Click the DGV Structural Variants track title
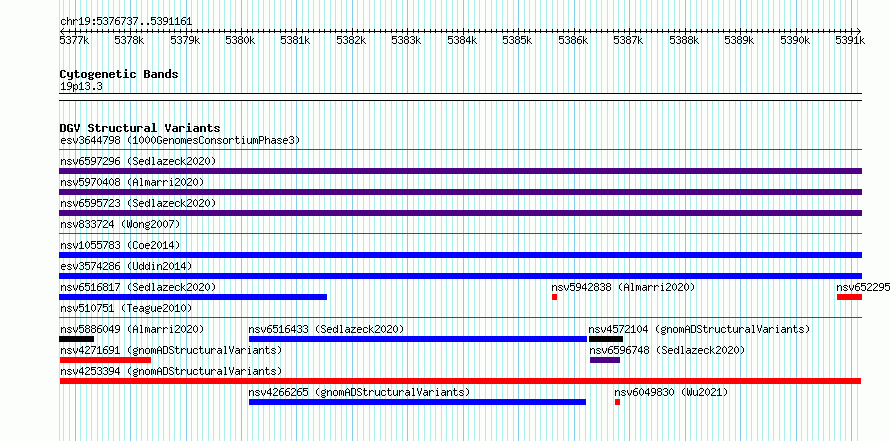Screen dimensions: 890x441 [x=140, y=128]
